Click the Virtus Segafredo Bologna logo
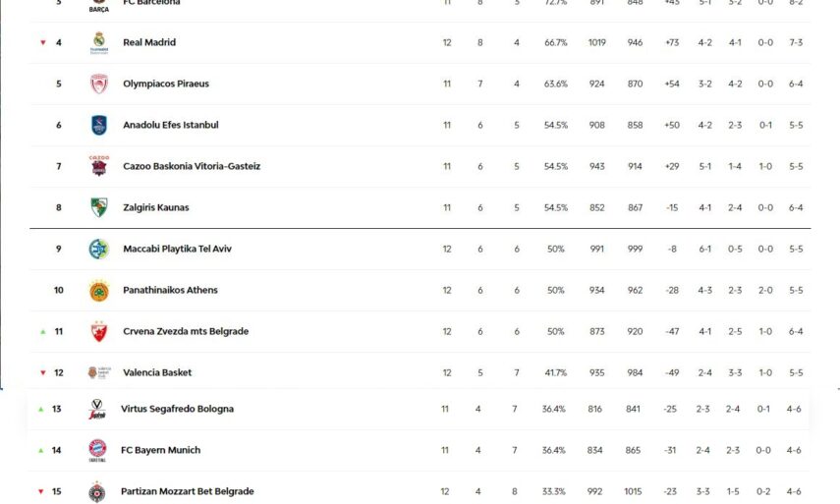Viewport: 840px width, 504px height. point(97,410)
